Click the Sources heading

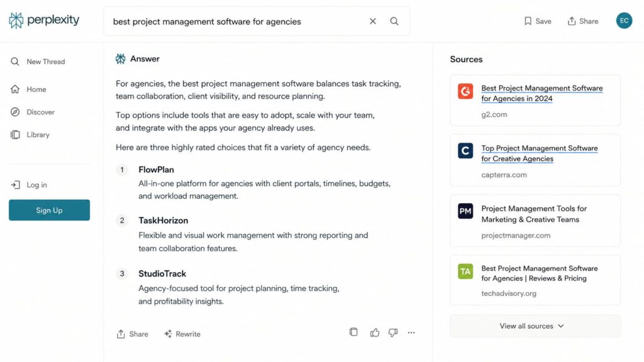coord(466,59)
